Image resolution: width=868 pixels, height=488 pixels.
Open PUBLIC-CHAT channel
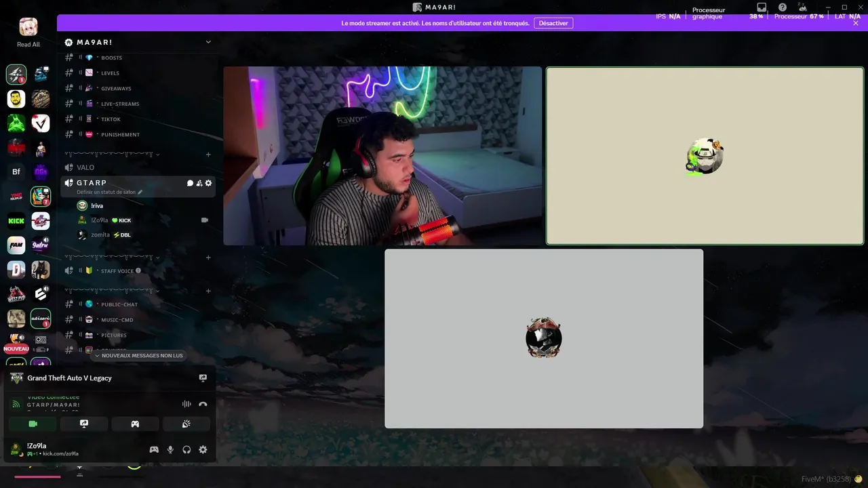coord(138,304)
